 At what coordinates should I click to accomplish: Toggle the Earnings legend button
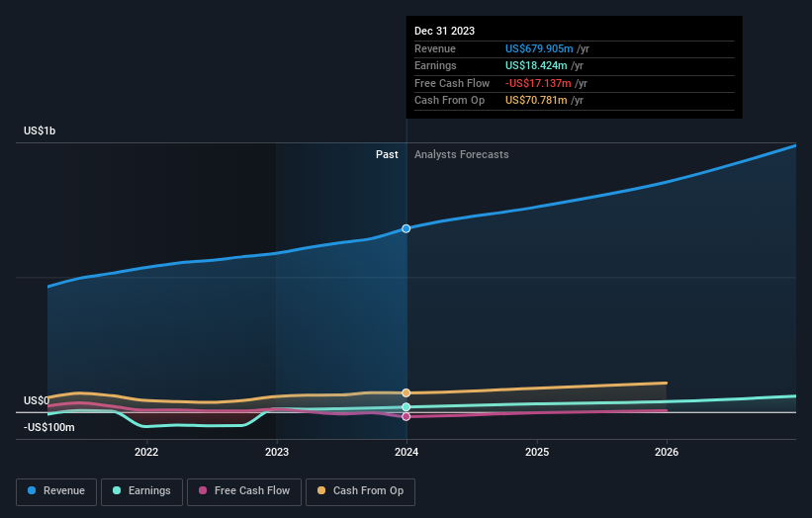click(x=141, y=491)
